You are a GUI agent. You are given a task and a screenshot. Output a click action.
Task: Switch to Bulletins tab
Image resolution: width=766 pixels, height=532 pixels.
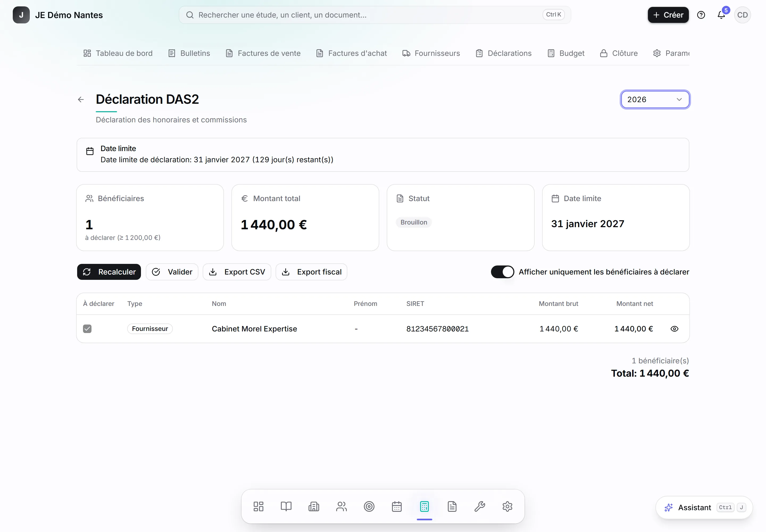(189, 53)
